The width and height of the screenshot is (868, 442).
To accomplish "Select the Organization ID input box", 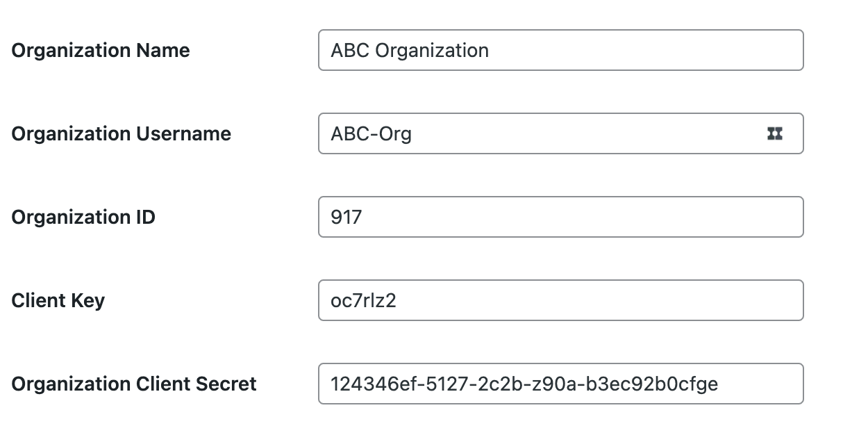I will 560,217.
